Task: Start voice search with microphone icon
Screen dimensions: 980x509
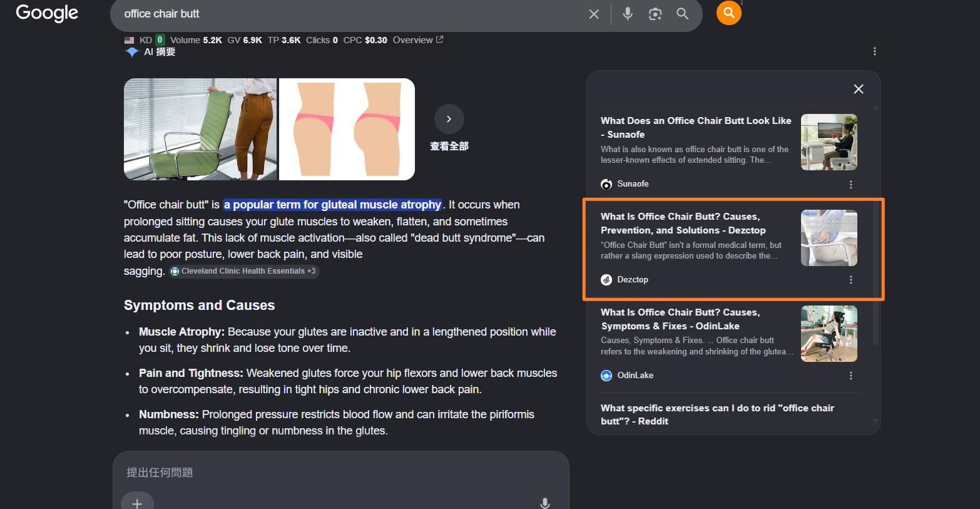Action: click(x=628, y=14)
